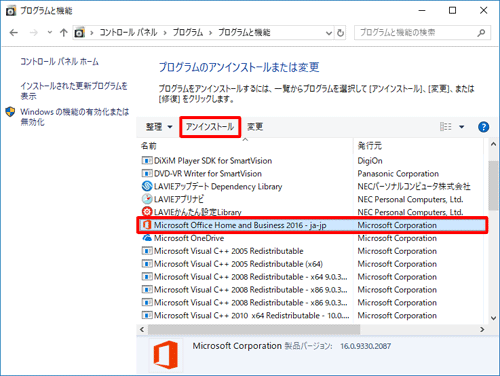Click the Control Panel icon in address bar

79,33
